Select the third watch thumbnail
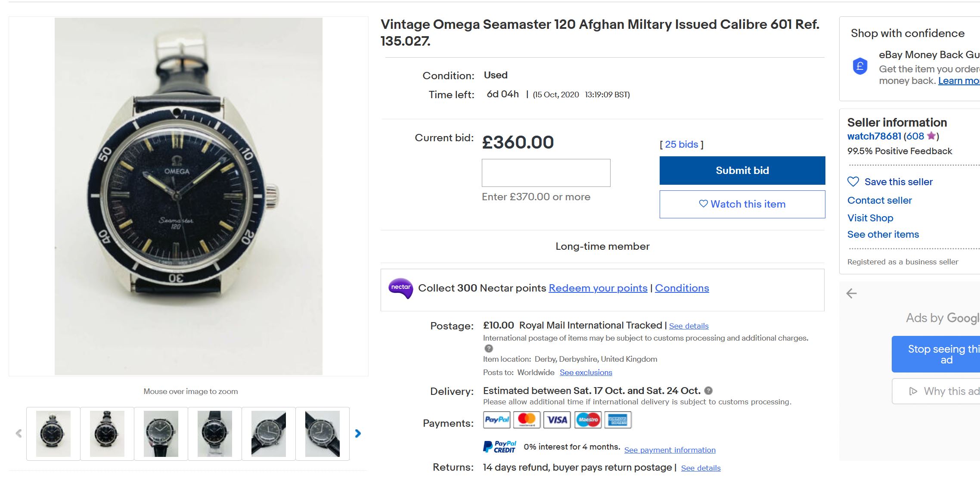Image resolution: width=980 pixels, height=481 pixels. click(x=161, y=434)
